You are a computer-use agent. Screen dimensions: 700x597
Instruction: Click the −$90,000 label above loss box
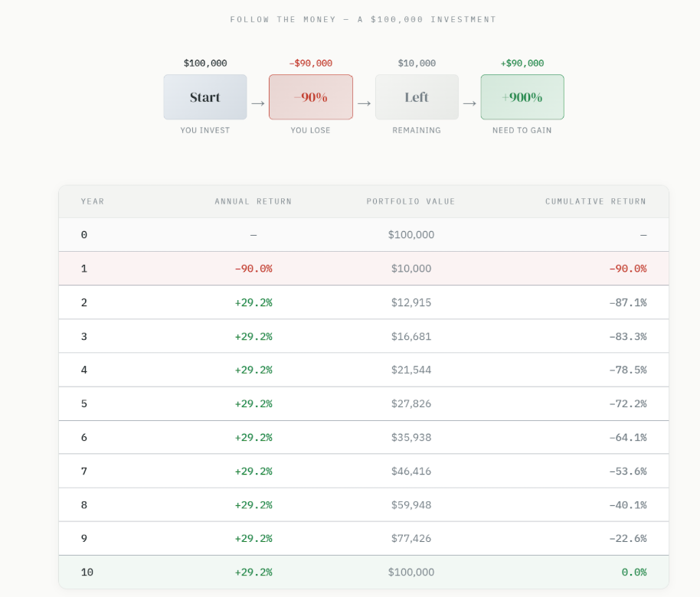pos(310,64)
